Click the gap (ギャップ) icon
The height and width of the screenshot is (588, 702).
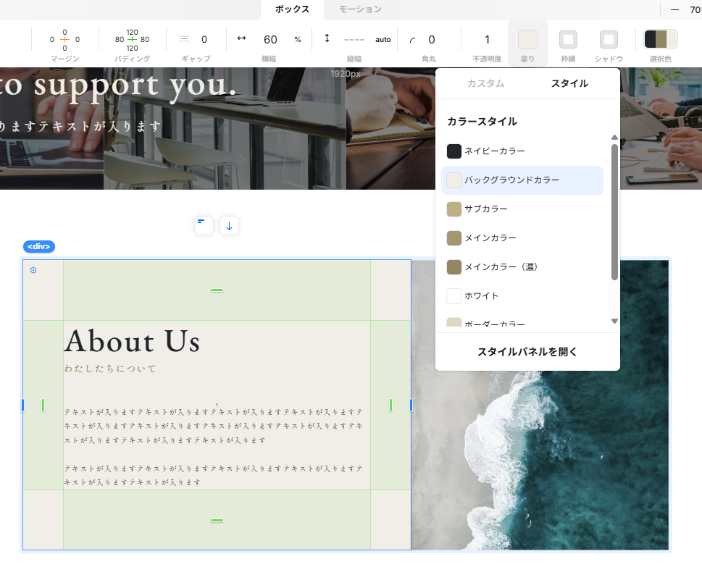tap(184, 39)
